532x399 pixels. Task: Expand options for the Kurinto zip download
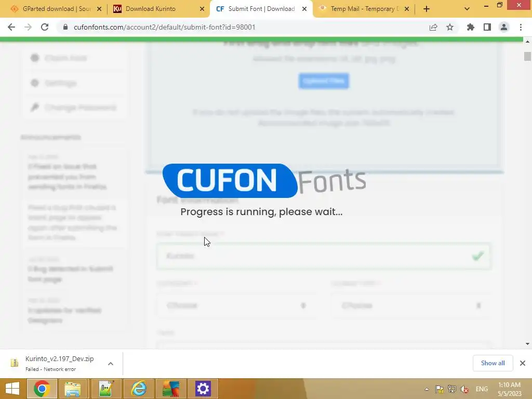(x=111, y=363)
